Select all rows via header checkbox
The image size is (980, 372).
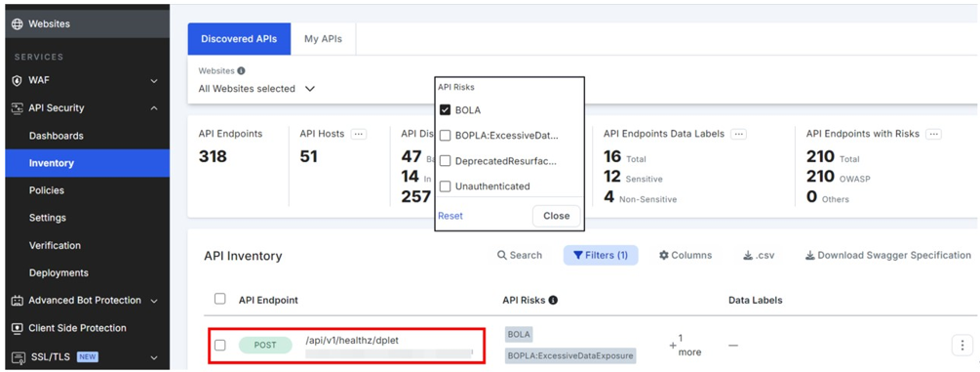click(220, 299)
